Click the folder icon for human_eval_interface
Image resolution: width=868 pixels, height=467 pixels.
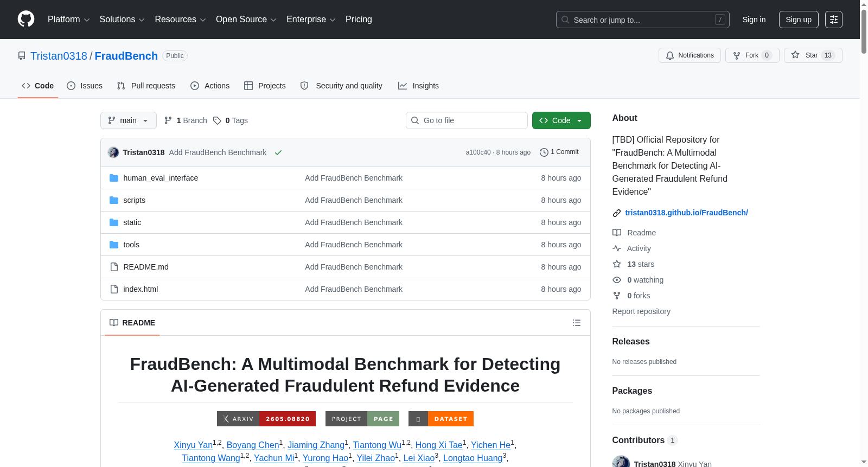pos(114,178)
